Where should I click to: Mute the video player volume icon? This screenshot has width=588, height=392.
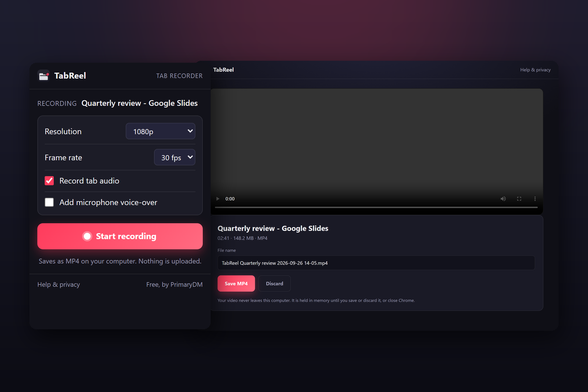503,199
